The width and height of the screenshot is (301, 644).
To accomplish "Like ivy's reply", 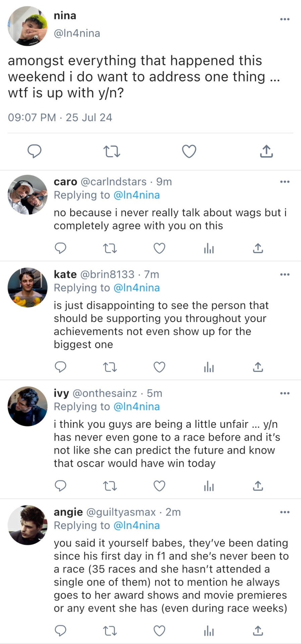I will [x=159, y=486].
